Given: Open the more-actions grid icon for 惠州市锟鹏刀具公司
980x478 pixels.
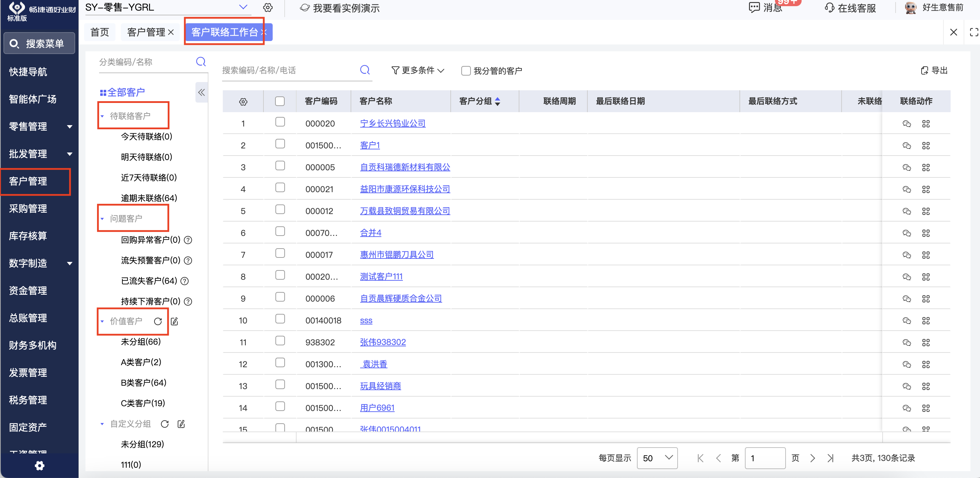Looking at the screenshot, I should click(x=926, y=255).
